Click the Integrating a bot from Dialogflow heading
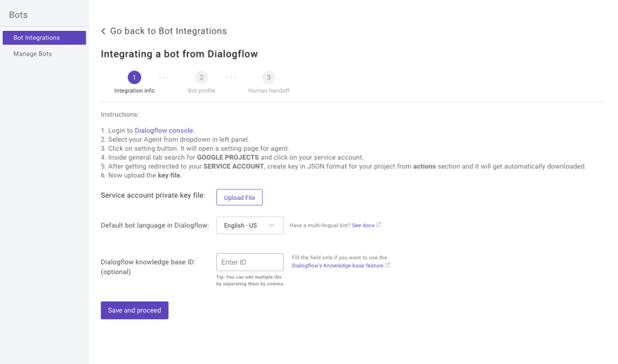The image size is (618, 364). point(179,54)
